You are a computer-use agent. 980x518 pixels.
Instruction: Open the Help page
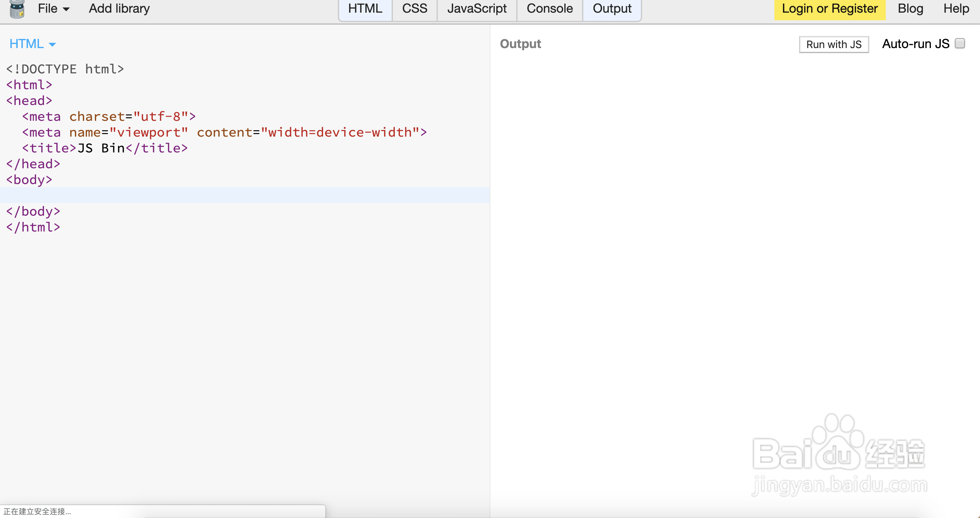click(956, 8)
